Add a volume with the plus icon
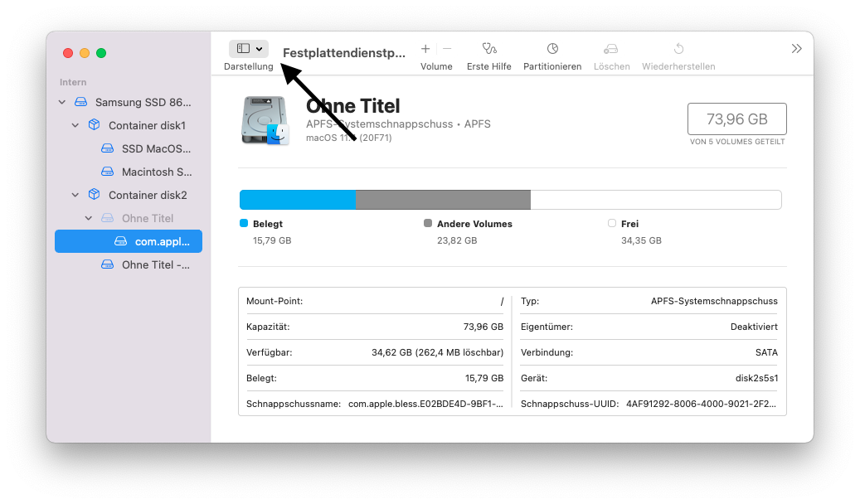 coord(425,49)
